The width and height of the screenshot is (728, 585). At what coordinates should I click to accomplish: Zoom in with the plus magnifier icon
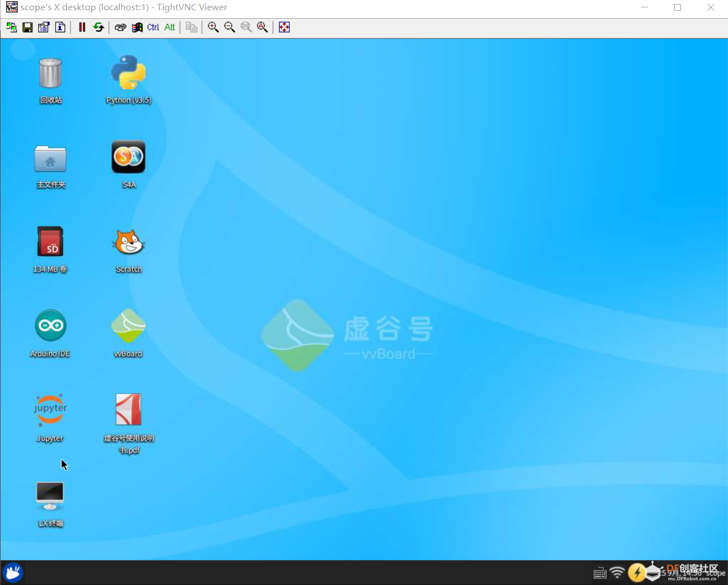pyautogui.click(x=213, y=27)
